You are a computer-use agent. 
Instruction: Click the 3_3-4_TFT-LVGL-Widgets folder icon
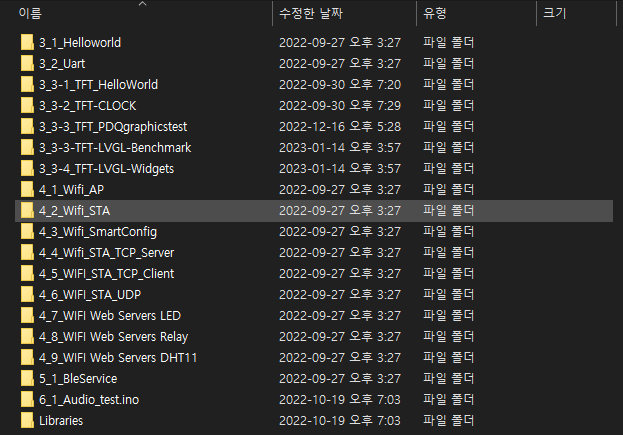pos(27,169)
